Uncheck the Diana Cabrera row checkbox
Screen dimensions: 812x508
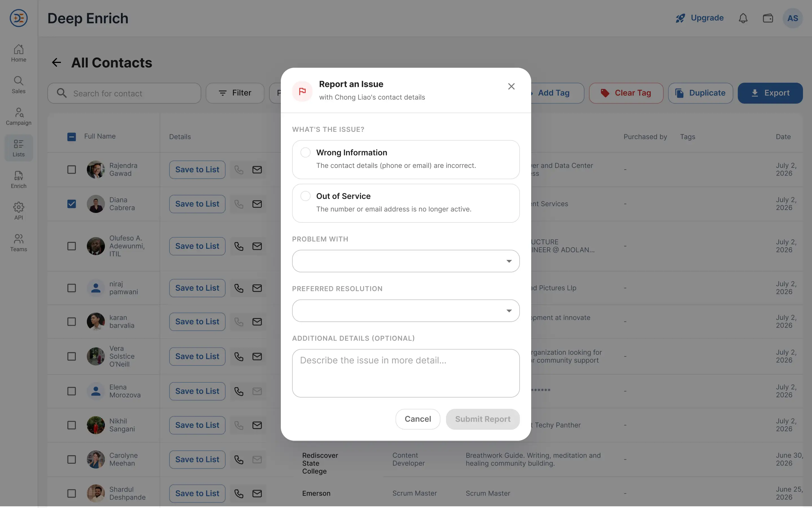[71, 204]
